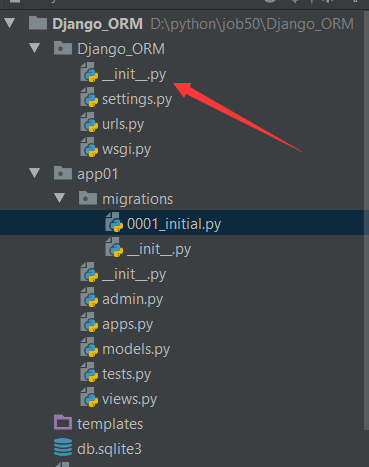The width and height of the screenshot is (369, 467).
Task: Select the bold Django_ORM project root label
Action: click(x=98, y=24)
